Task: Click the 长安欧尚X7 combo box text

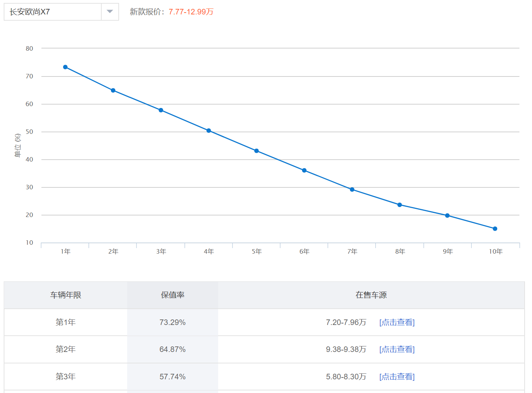Action: tap(30, 12)
